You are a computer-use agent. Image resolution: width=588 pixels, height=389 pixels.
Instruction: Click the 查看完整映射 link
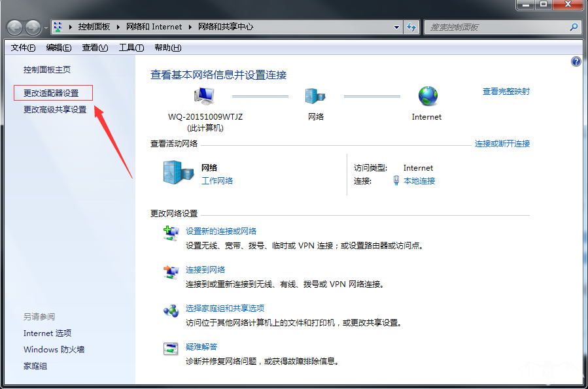tap(506, 92)
